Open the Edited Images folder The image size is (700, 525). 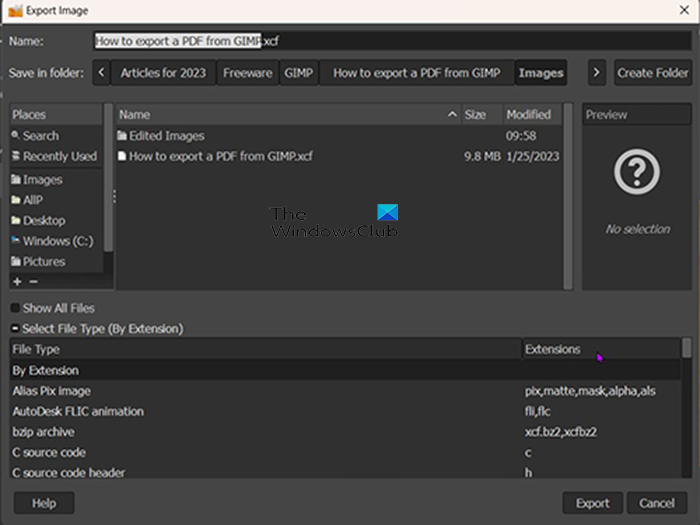166,136
